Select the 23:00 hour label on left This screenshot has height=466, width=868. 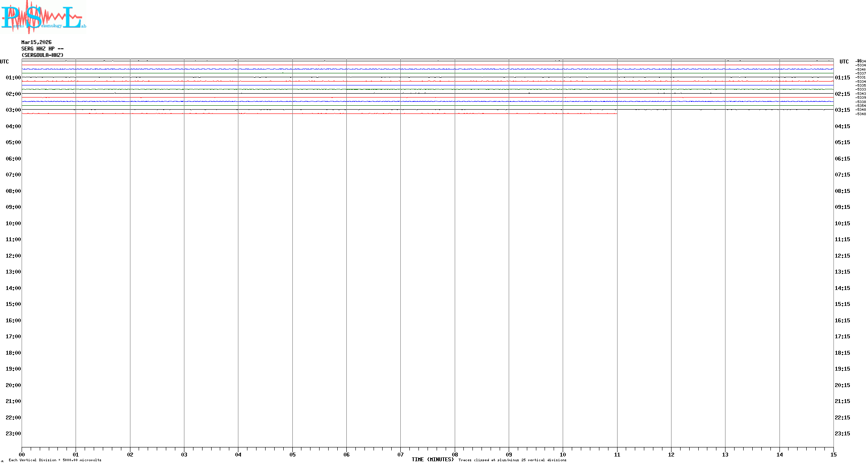point(13,434)
